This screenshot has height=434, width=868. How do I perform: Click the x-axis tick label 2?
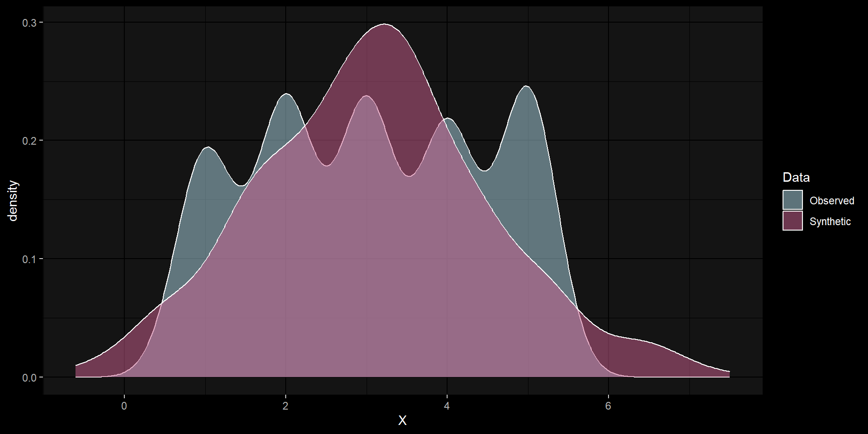[x=285, y=406]
